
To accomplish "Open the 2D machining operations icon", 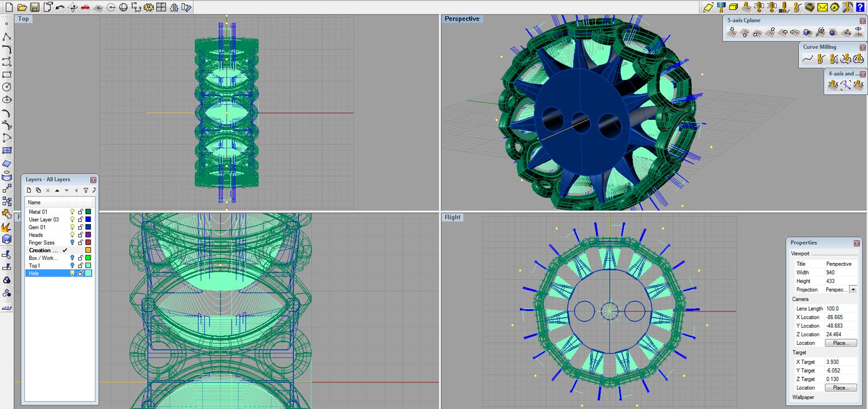I will [759, 7].
